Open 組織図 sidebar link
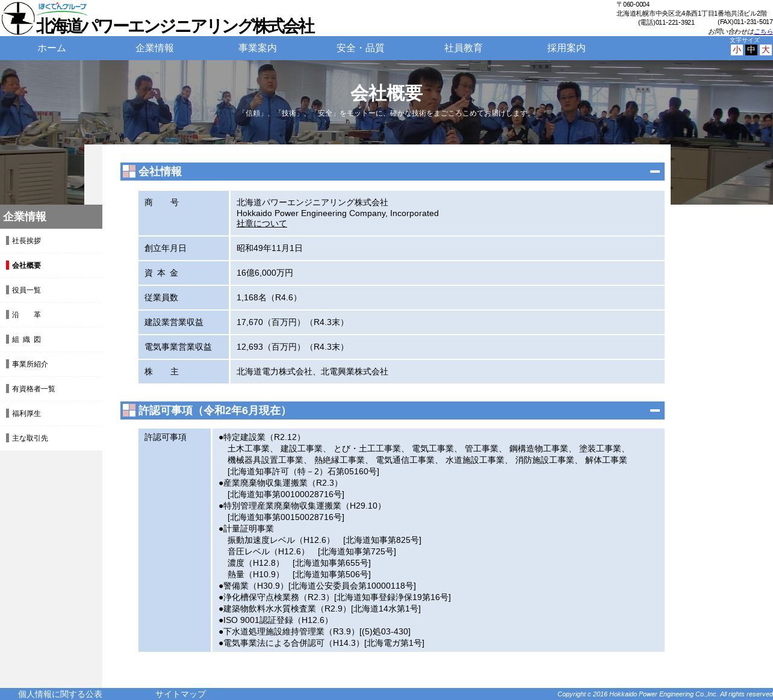 pyautogui.click(x=26, y=339)
